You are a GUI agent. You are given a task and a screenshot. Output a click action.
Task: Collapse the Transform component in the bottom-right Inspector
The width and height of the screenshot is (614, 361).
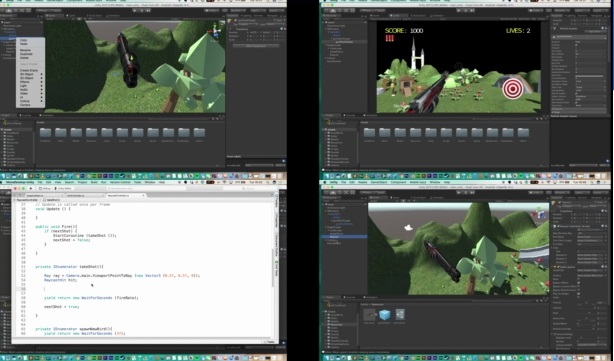click(x=552, y=211)
